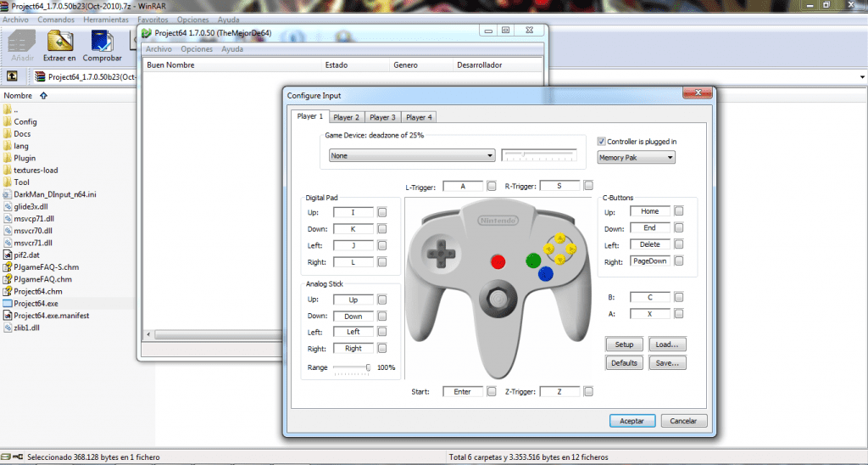Screen dimensions: 868x465
Task: Switch to the Player 2 tab
Action: tap(346, 117)
